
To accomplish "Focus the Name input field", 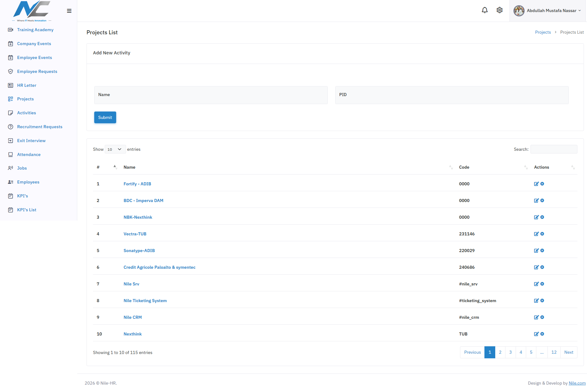I will pos(211,95).
